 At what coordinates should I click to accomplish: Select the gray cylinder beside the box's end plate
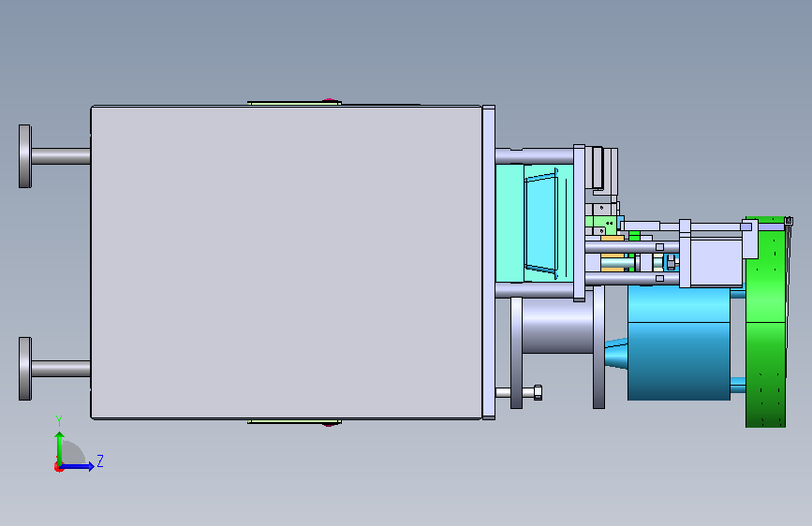558,326
